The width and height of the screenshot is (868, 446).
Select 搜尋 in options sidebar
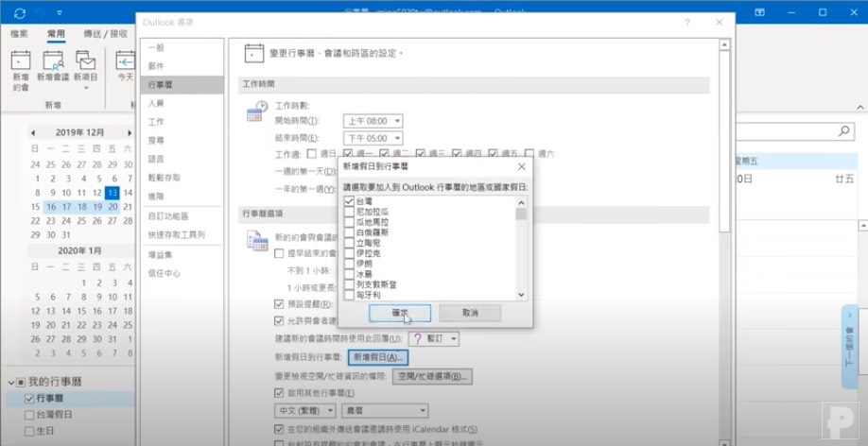tap(182, 140)
